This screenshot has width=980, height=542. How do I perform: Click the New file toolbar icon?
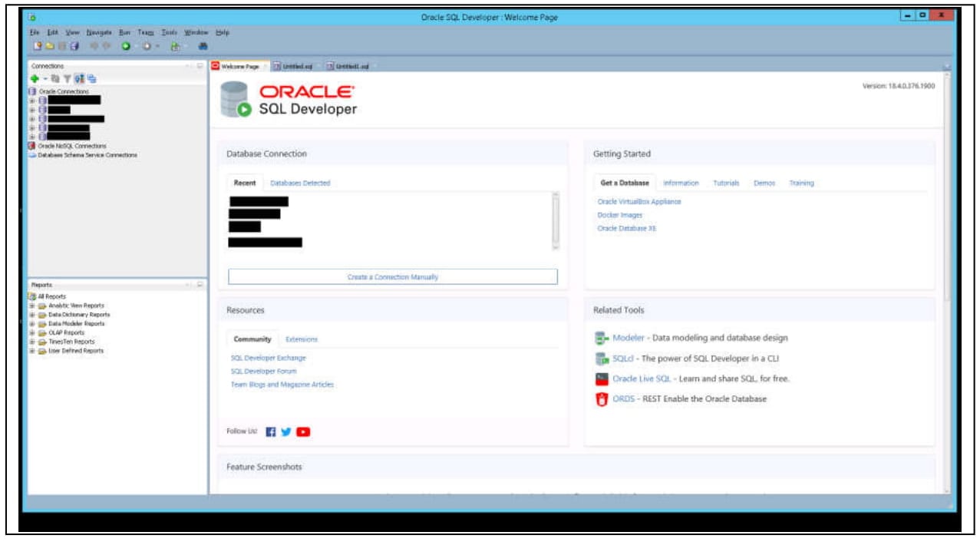click(x=38, y=46)
